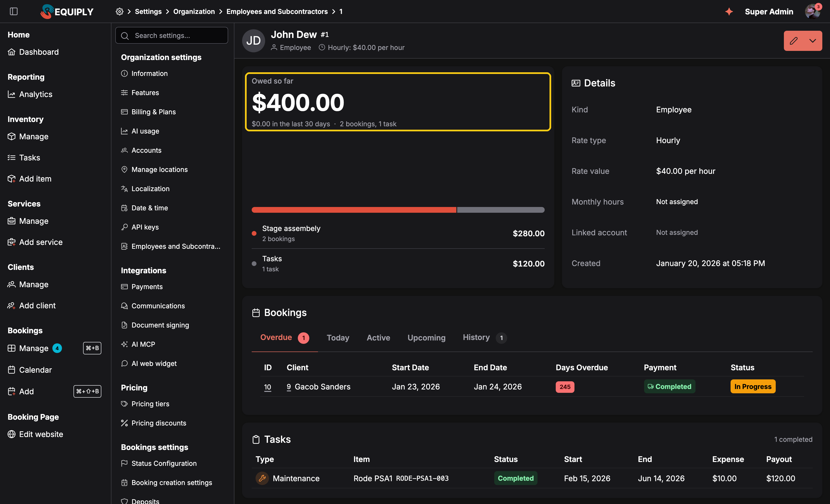The height and width of the screenshot is (504, 830).
Task: Open Billing & Plans settings
Action: (x=148, y=112)
